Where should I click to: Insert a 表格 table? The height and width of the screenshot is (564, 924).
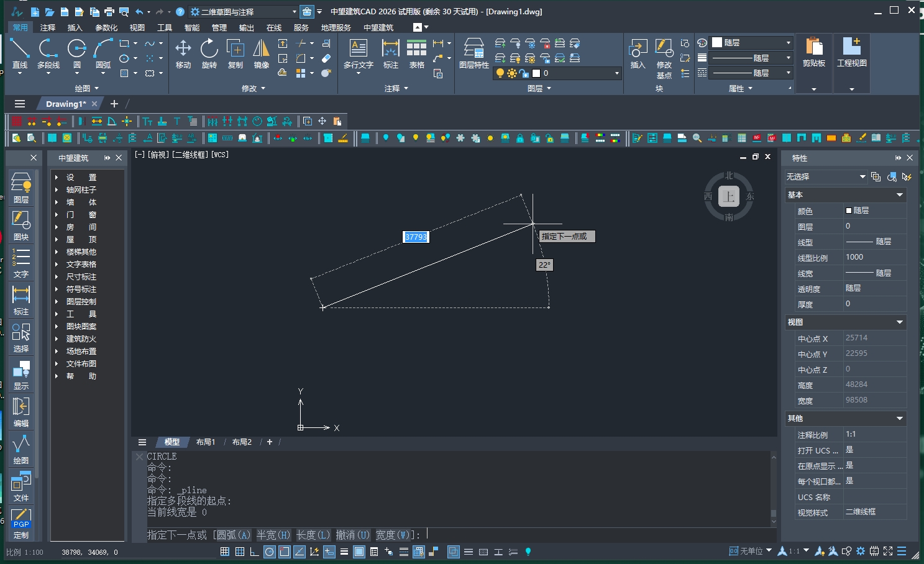[x=417, y=53]
